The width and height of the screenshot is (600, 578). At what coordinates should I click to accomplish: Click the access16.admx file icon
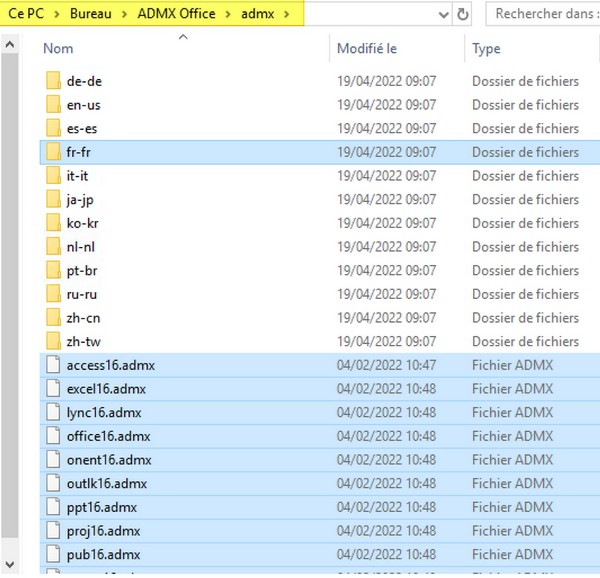click(54, 365)
